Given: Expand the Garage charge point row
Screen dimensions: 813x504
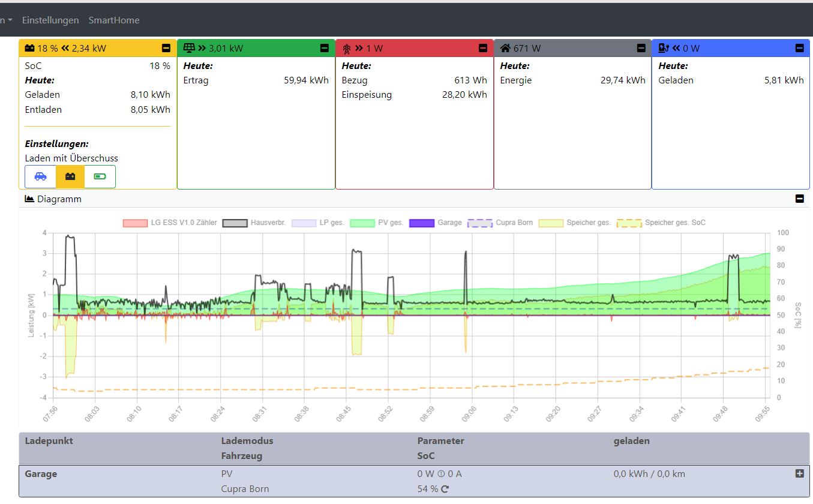Looking at the screenshot, I should [799, 473].
